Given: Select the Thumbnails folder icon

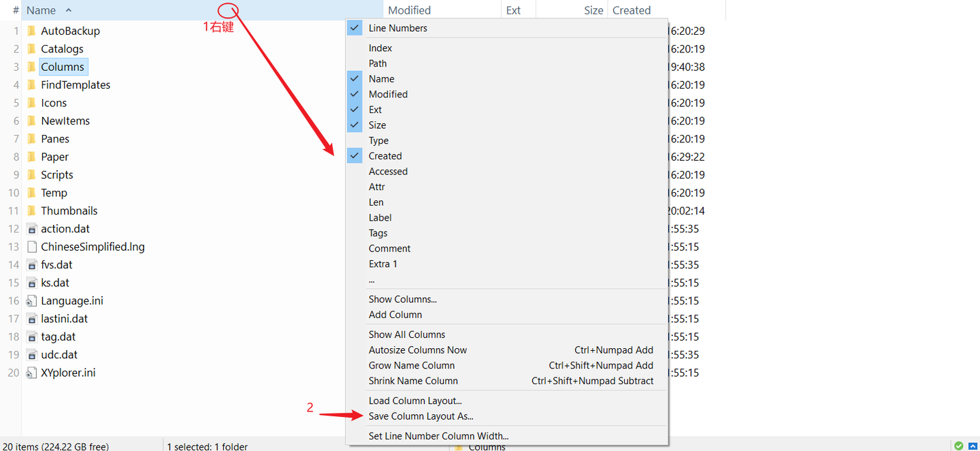Looking at the screenshot, I should click(x=31, y=211).
